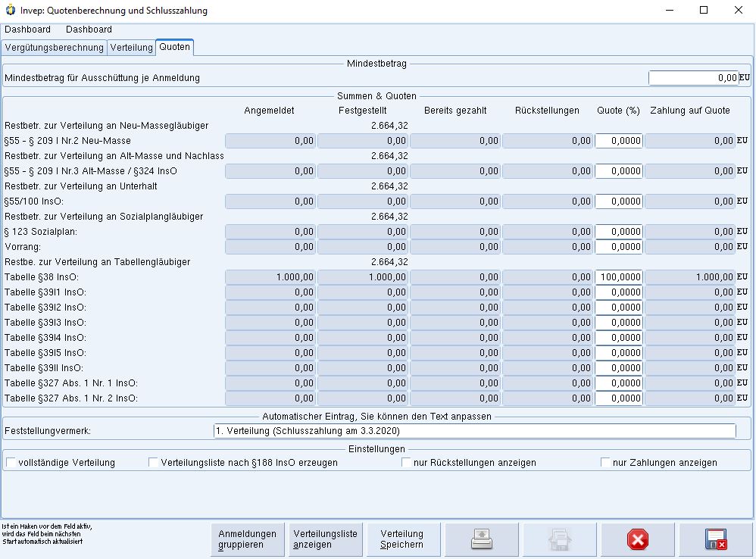Edit the Feststellungvermerk text field
Image resolution: width=756 pixels, height=559 pixels.
[474, 431]
